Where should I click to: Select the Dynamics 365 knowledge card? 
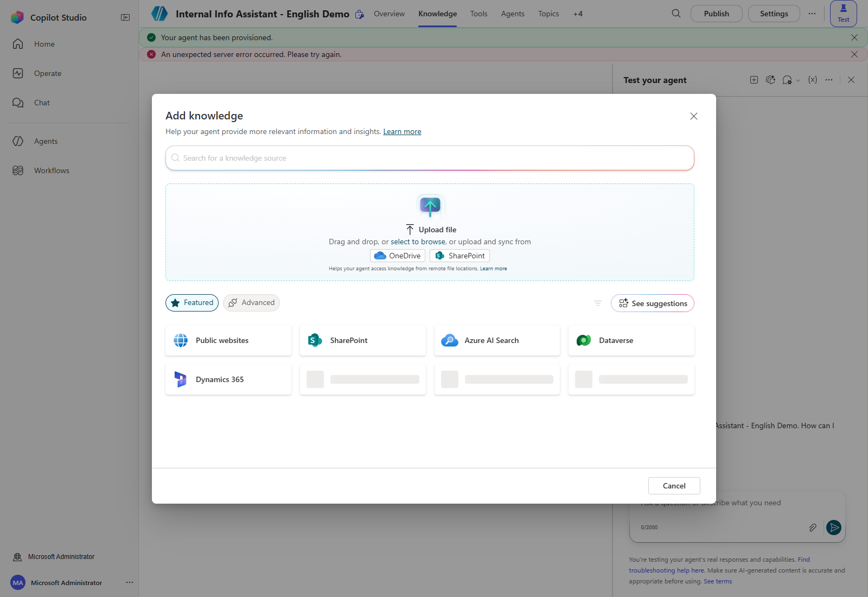[x=228, y=379]
